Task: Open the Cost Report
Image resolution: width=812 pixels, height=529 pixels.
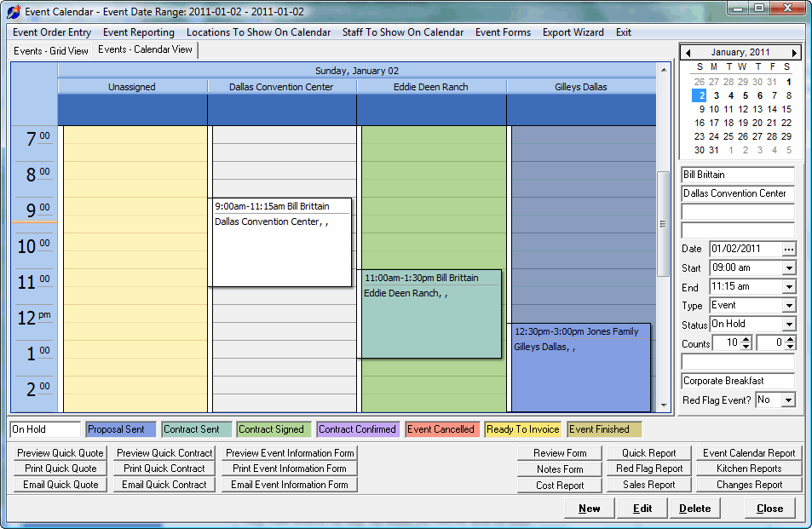Action: (x=560, y=485)
